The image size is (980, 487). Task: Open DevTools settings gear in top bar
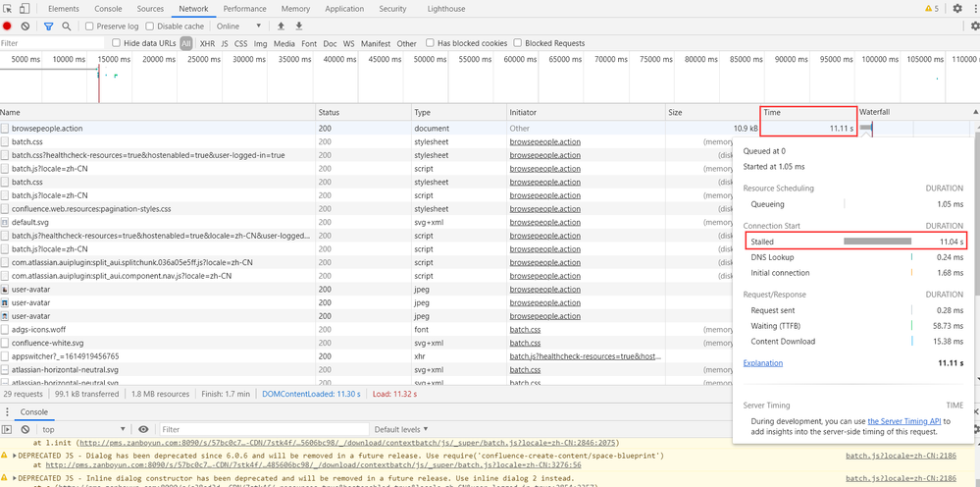955,9
